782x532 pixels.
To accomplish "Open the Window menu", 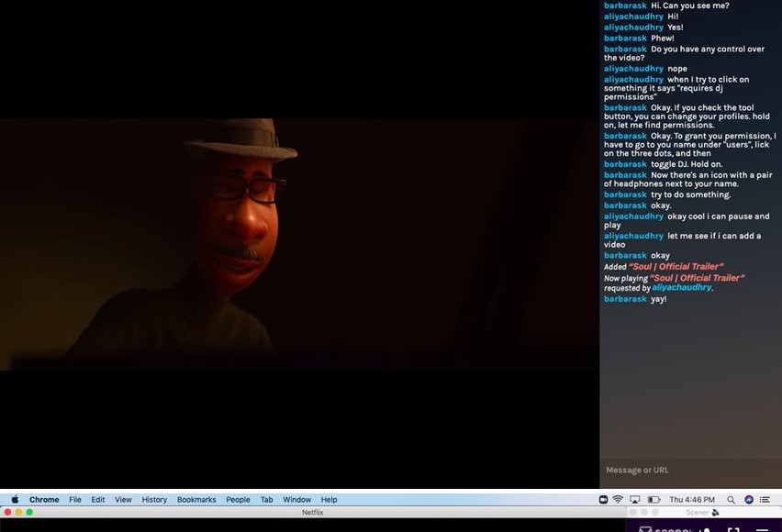I will pos(296,499).
